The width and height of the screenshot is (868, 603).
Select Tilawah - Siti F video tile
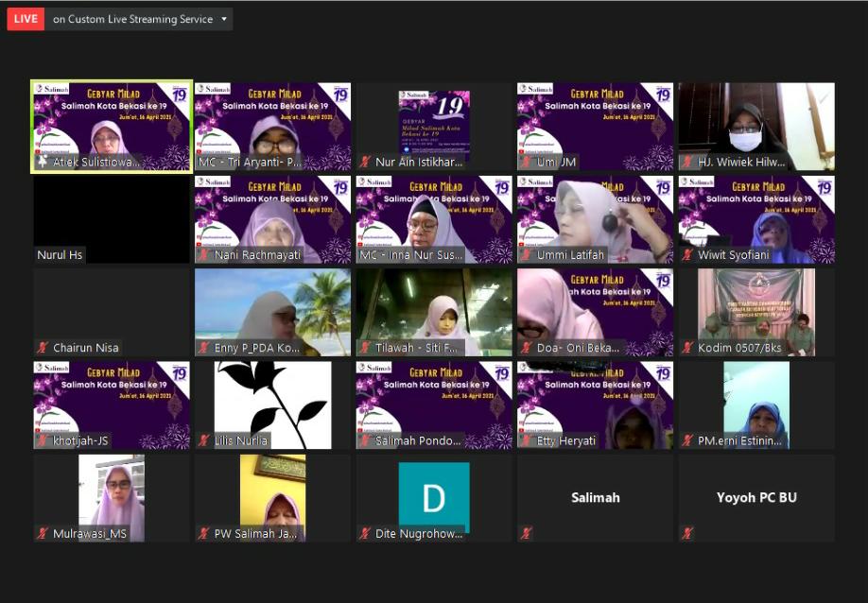434,313
